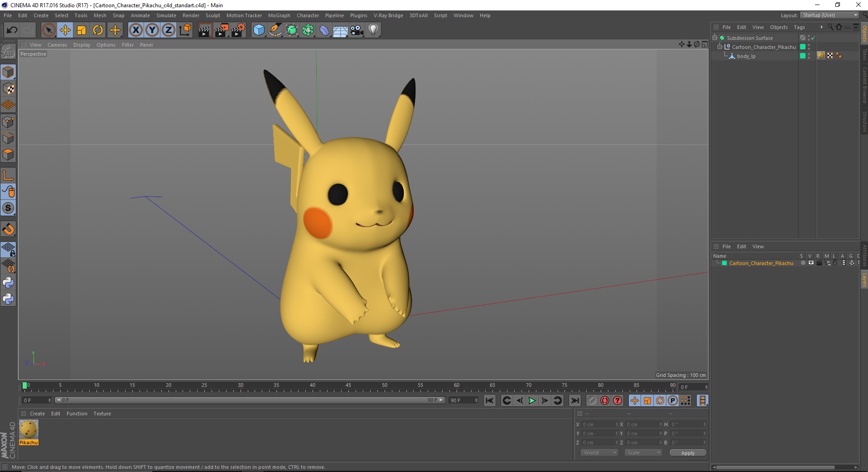868x472 pixels.
Task: Toggle visibility dots of body_lp
Action: (x=809, y=56)
